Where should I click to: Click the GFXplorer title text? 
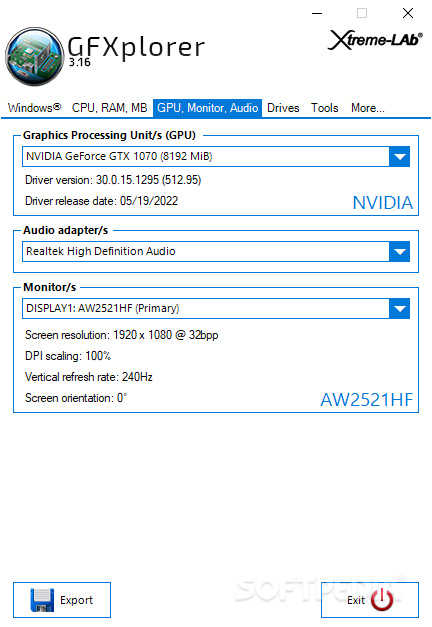[x=136, y=47]
